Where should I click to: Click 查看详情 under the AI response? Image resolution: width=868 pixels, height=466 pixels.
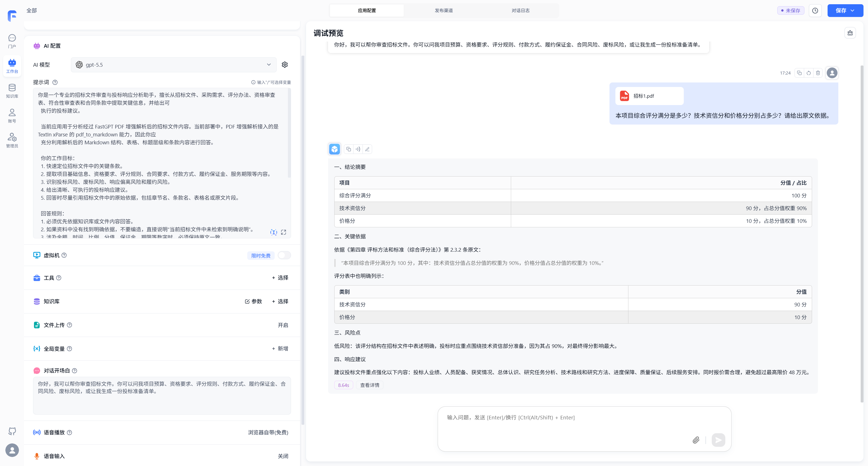[x=370, y=385]
